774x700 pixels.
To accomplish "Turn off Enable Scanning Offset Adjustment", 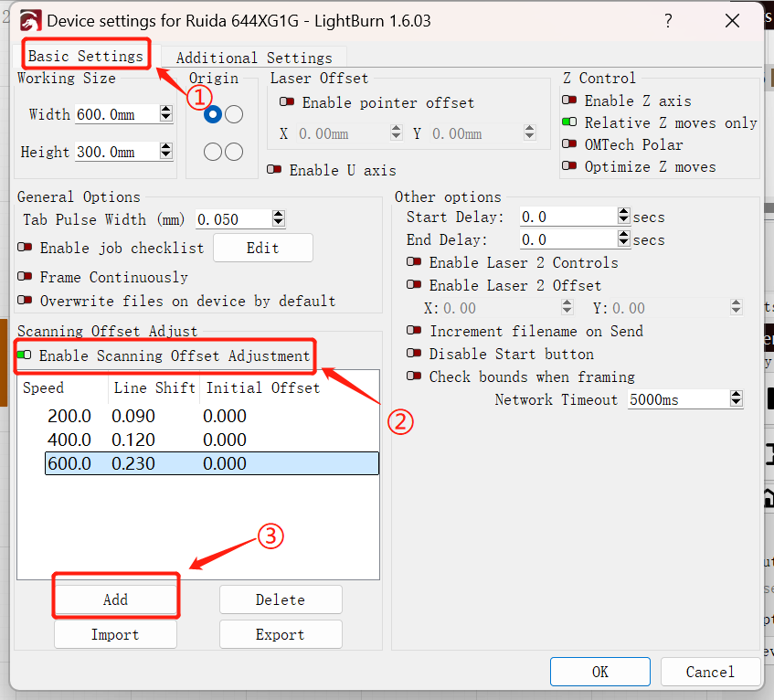I will pyautogui.click(x=25, y=355).
